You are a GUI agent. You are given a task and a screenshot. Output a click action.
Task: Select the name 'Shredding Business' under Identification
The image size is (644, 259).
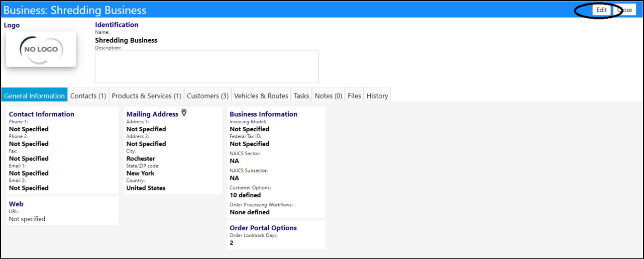pos(126,40)
